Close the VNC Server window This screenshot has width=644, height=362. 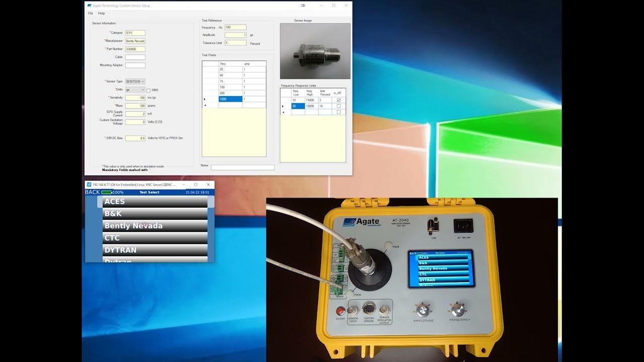[208, 185]
